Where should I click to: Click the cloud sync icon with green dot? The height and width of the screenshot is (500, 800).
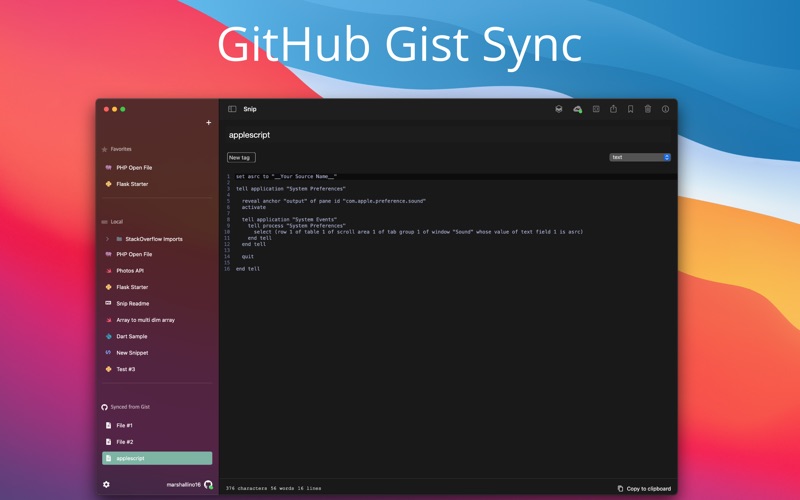577,109
